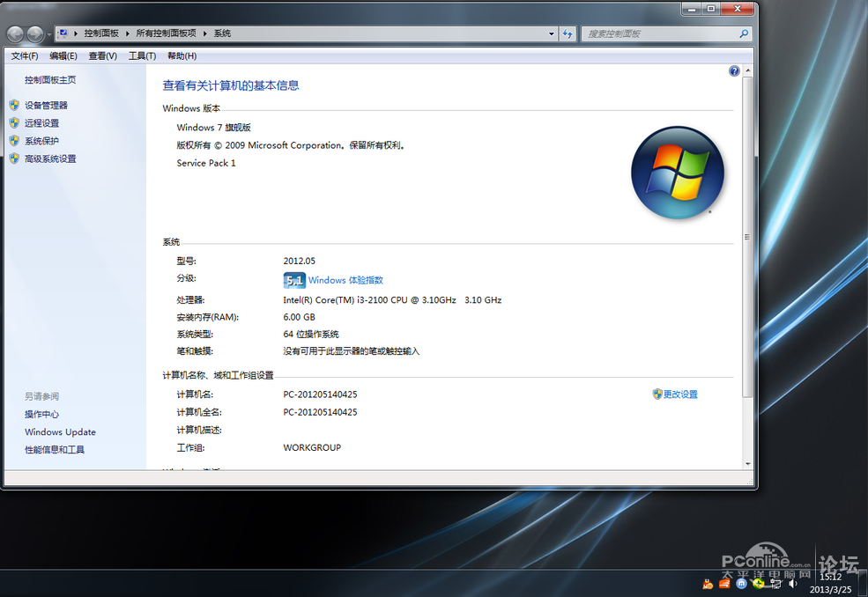Select the WORKGROUP workgroup value
Viewport: 868px width, 597px height.
coord(312,447)
